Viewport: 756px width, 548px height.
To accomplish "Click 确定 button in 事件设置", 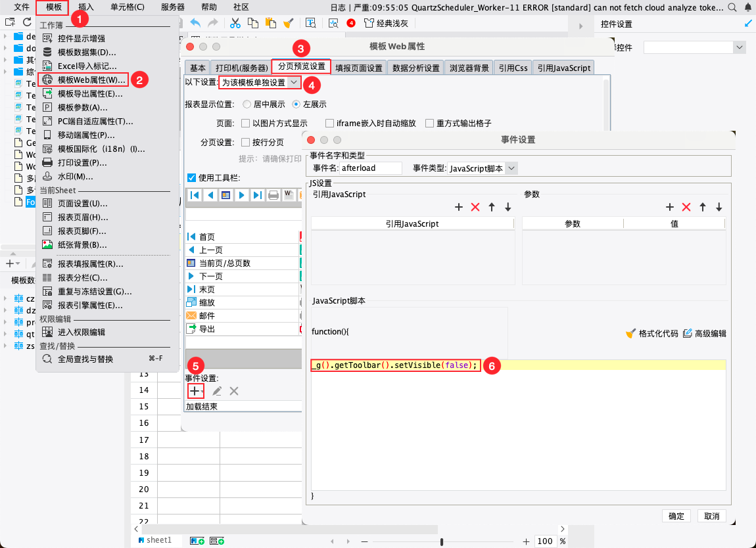I will pos(676,516).
